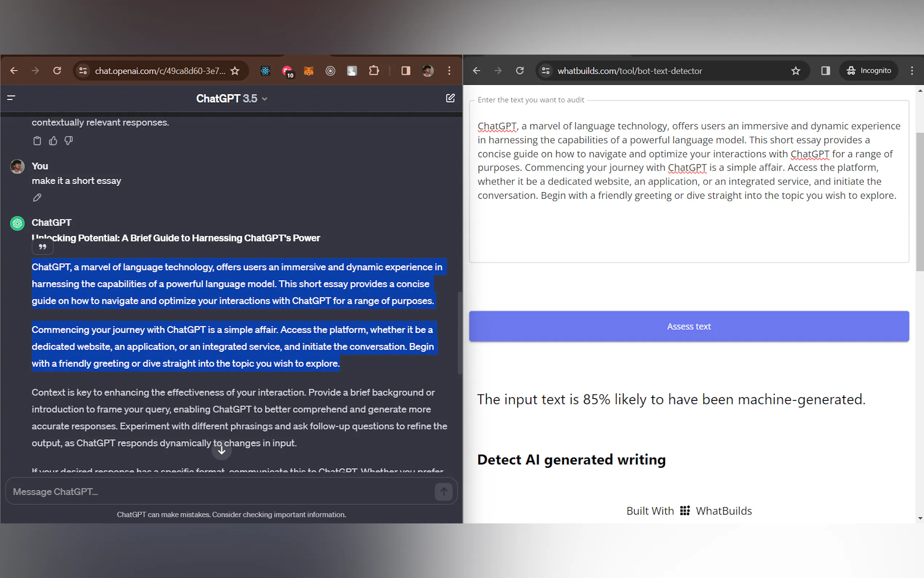Open the ChatGPT sidebar menu

tap(11, 98)
